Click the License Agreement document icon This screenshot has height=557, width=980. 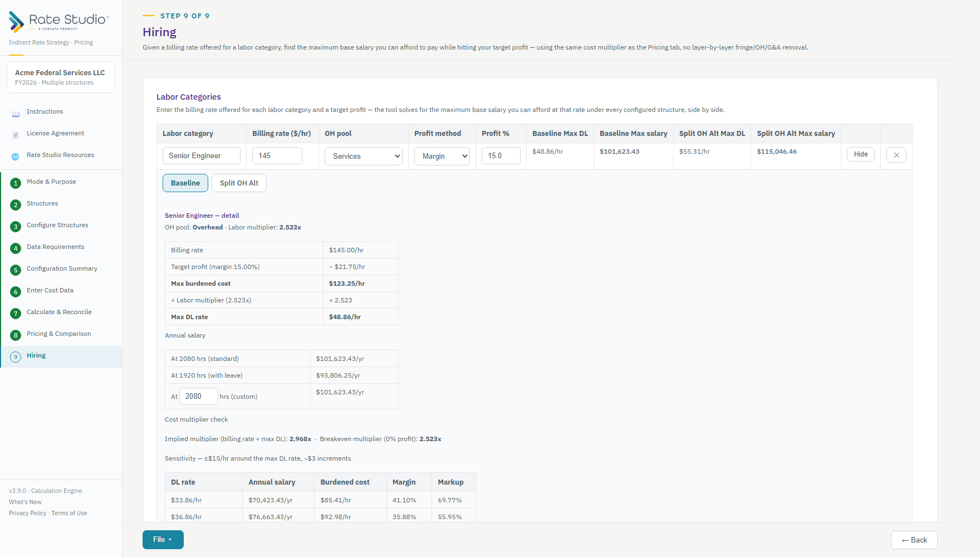[16, 135]
